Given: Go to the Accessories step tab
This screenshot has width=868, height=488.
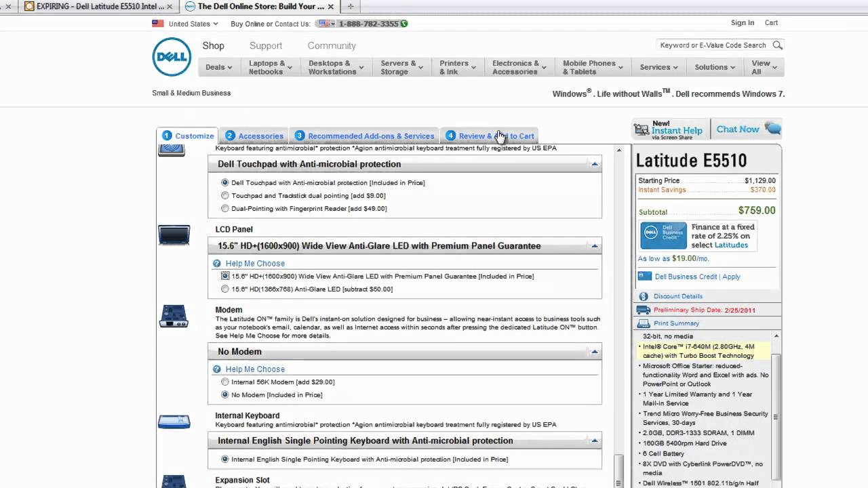Looking at the screenshot, I should pyautogui.click(x=254, y=136).
